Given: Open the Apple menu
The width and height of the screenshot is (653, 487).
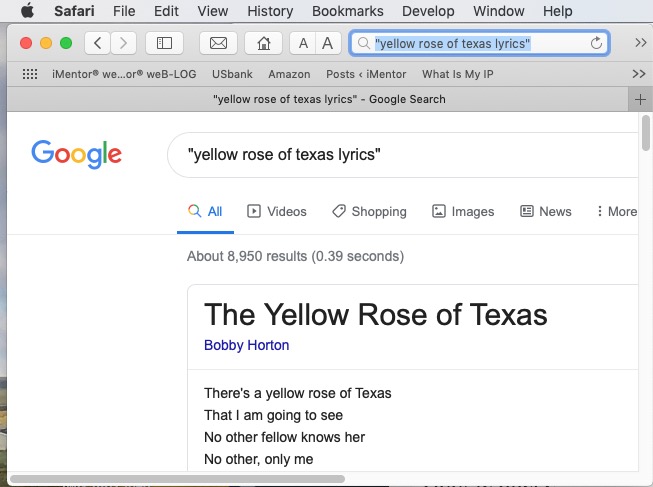Looking at the screenshot, I should point(27,11).
